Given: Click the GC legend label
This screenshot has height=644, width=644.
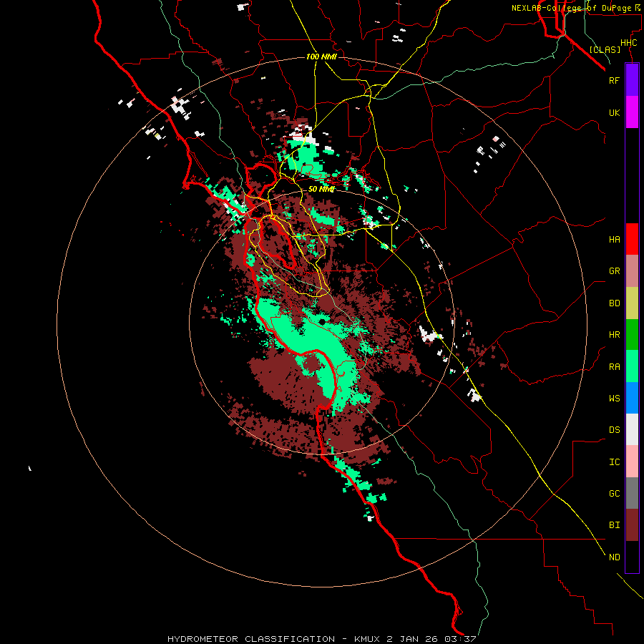Looking at the screenshot, I should pyautogui.click(x=614, y=494).
